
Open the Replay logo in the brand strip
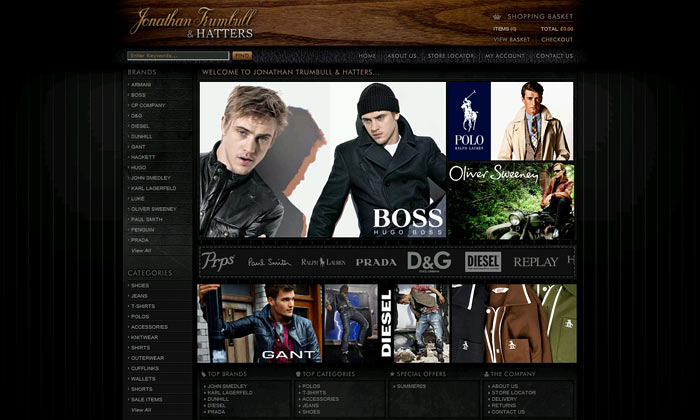536,262
